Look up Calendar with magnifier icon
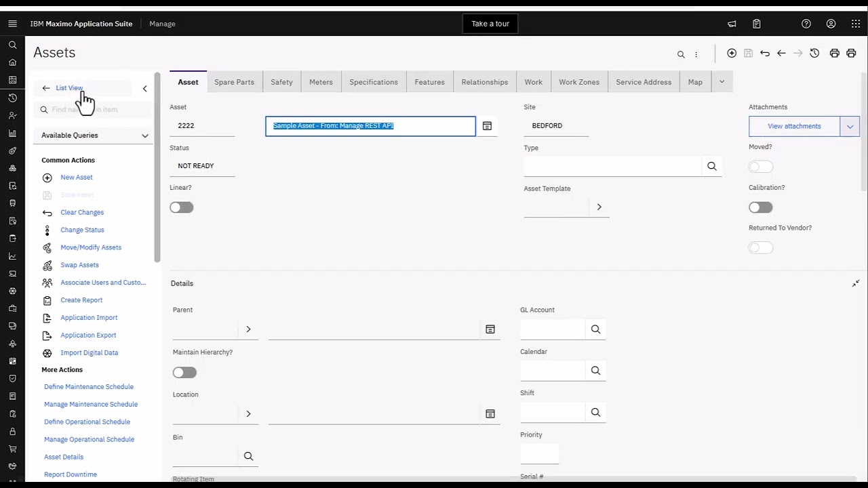The width and height of the screenshot is (868, 488). [x=595, y=371]
